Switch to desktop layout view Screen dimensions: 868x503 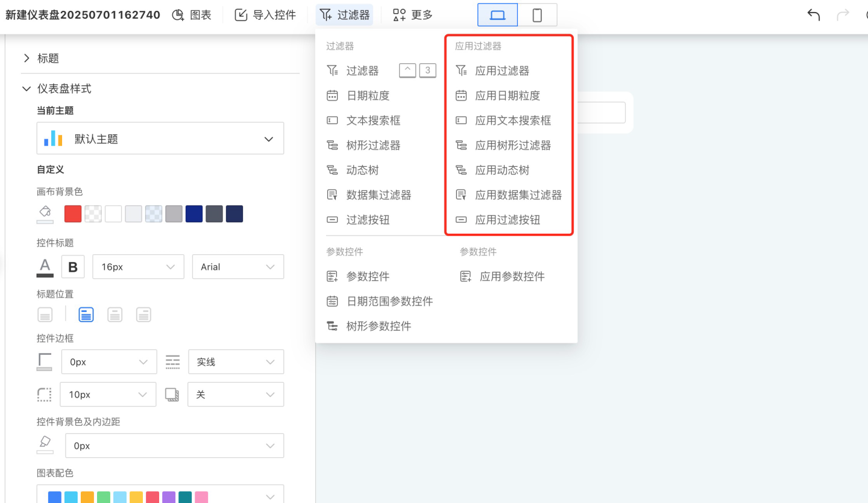[x=497, y=15]
